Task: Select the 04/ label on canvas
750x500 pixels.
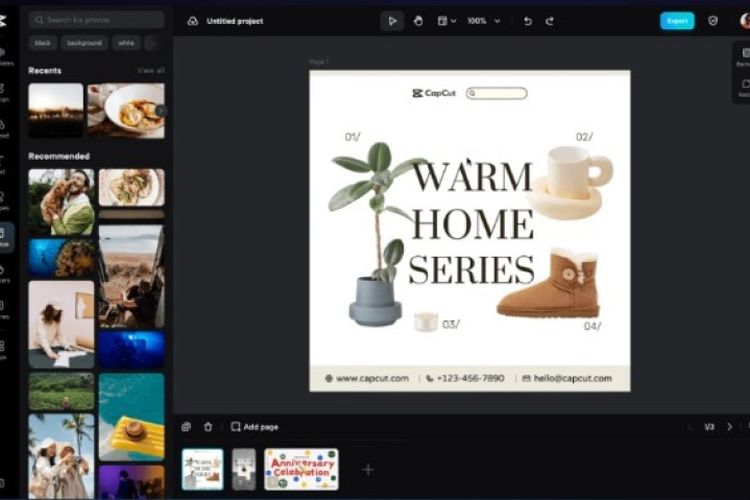Action: [x=593, y=326]
